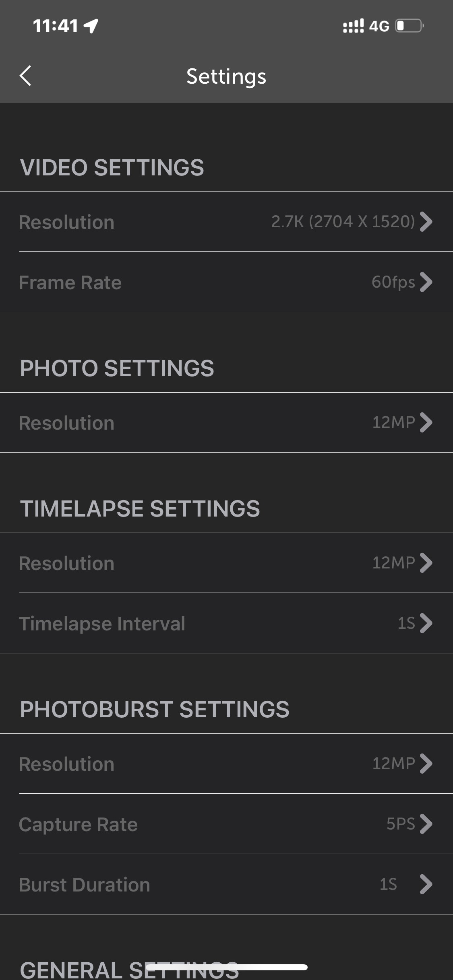Tap the home indicator bar
The height and width of the screenshot is (980, 453).
(226, 967)
